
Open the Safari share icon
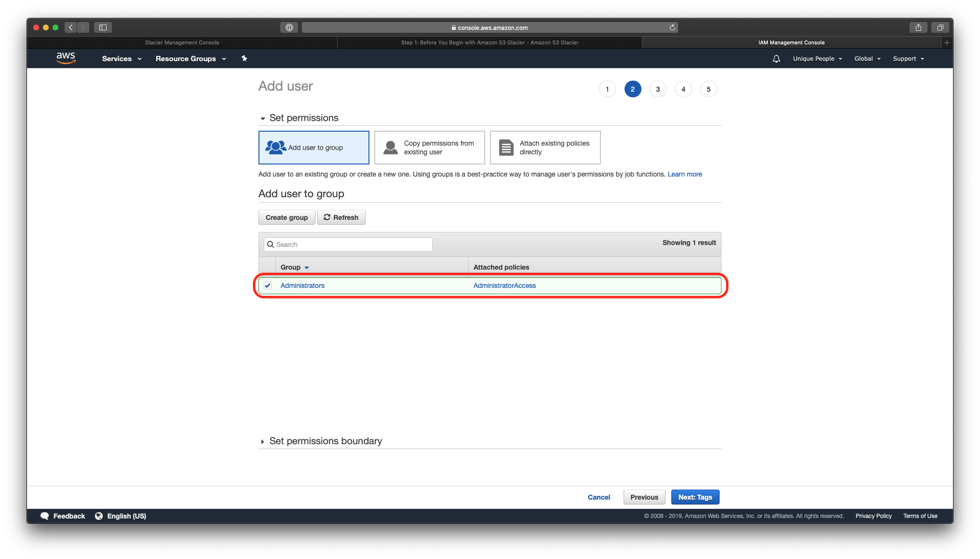coord(918,27)
